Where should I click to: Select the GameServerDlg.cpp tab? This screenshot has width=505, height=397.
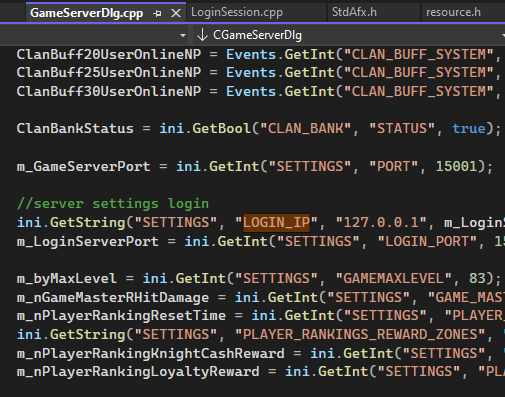pyautogui.click(x=87, y=13)
